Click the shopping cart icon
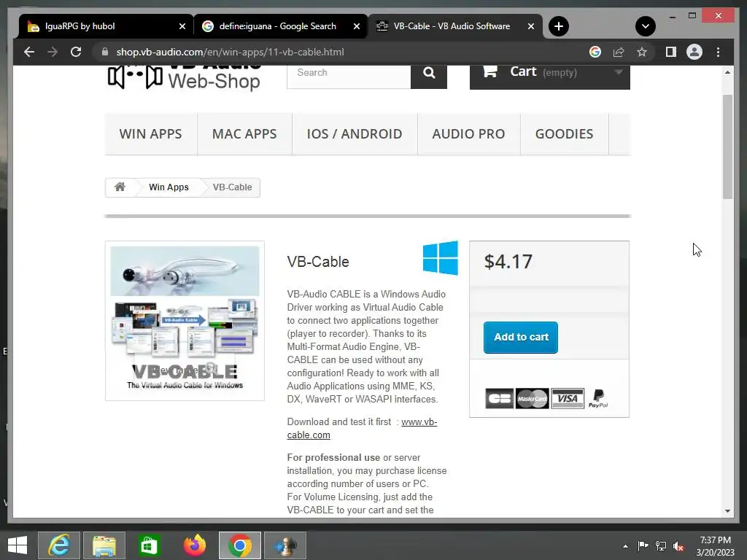 [489, 71]
